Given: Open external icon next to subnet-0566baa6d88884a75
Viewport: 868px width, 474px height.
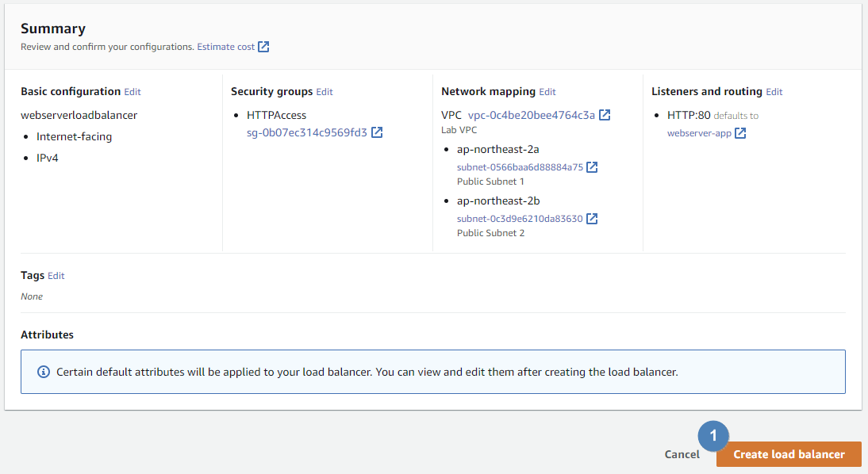Looking at the screenshot, I should click(592, 167).
